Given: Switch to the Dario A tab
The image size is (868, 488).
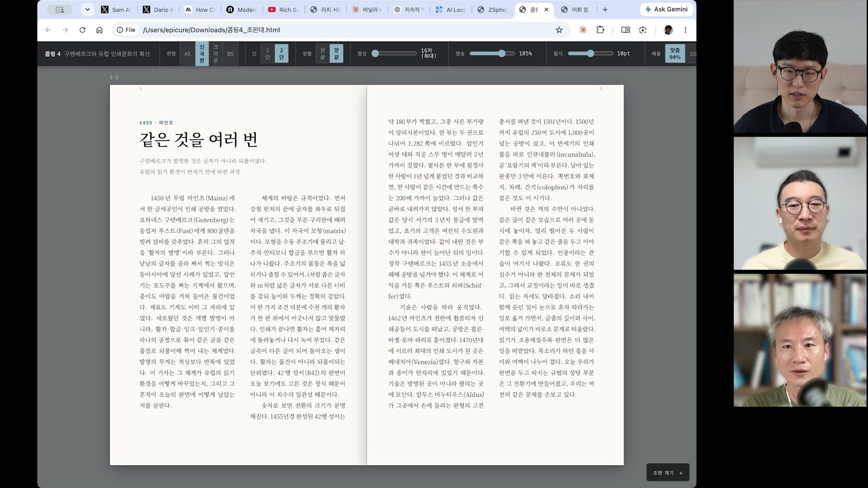Looking at the screenshot, I should point(158,9).
